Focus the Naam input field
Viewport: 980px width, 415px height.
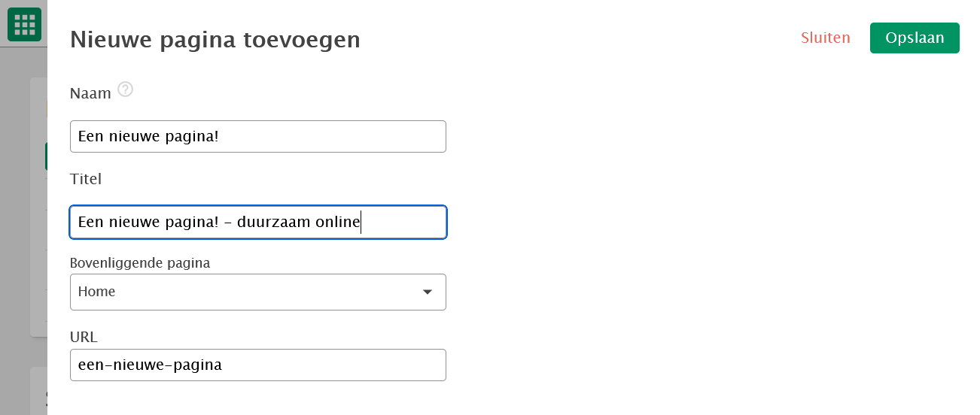[x=258, y=136]
